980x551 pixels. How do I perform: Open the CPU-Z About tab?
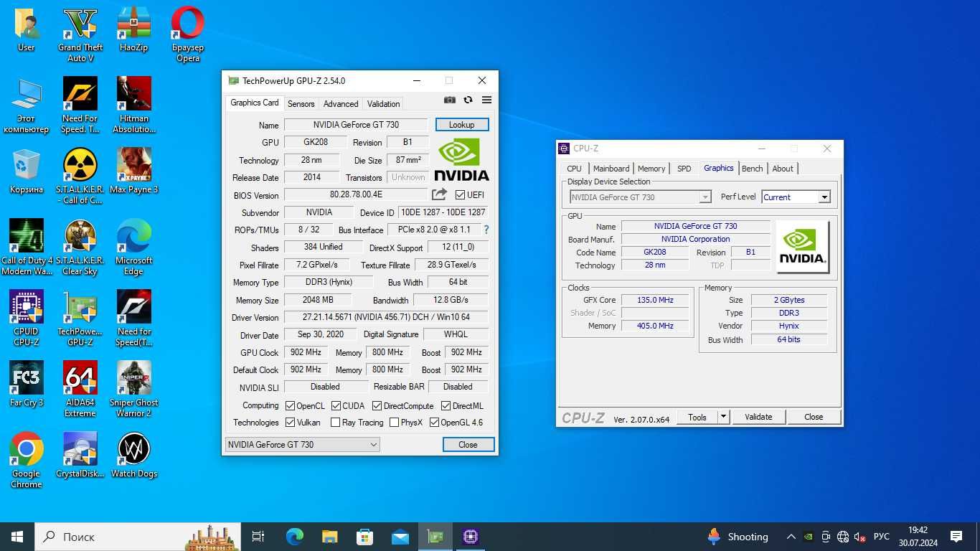783,169
